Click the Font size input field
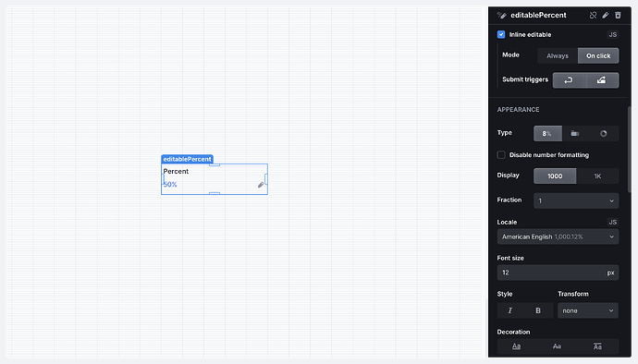The width and height of the screenshot is (638, 364). pos(558,273)
